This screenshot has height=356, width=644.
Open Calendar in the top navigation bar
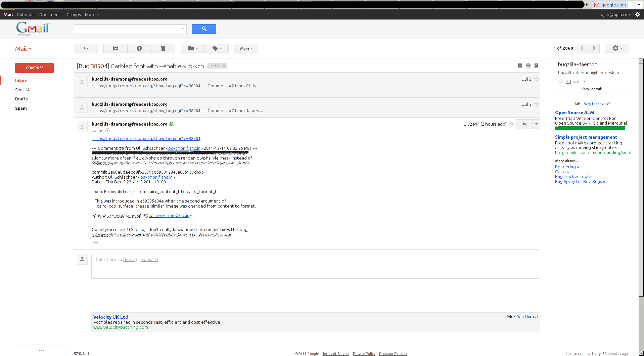pos(26,14)
